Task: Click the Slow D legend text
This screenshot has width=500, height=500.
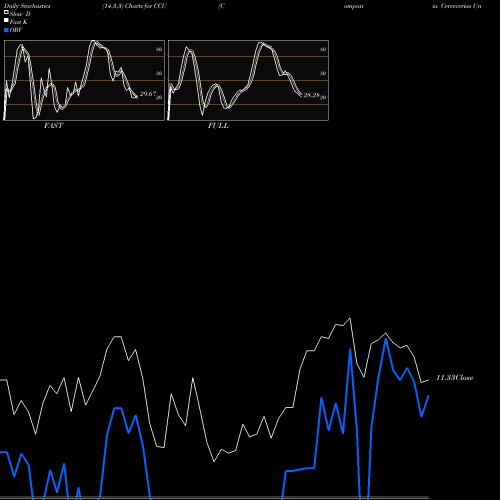Action: [x=20, y=14]
